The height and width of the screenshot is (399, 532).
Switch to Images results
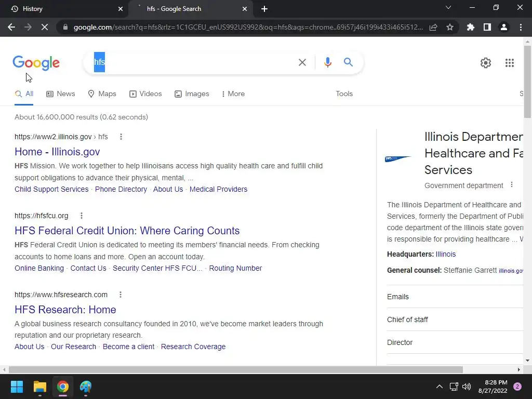(x=192, y=94)
